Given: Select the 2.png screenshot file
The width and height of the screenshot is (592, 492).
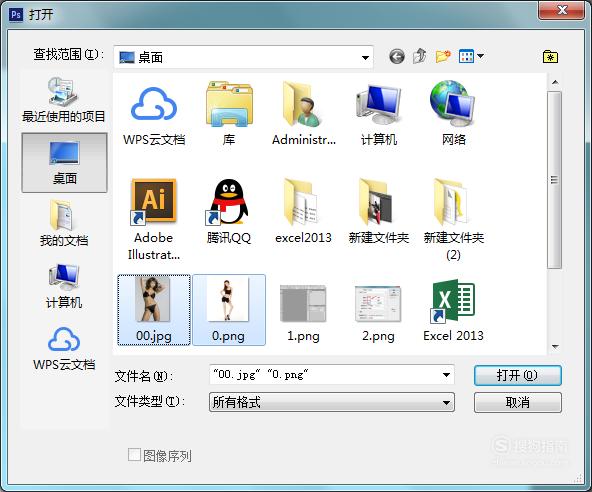Looking at the screenshot, I should click(x=379, y=313).
